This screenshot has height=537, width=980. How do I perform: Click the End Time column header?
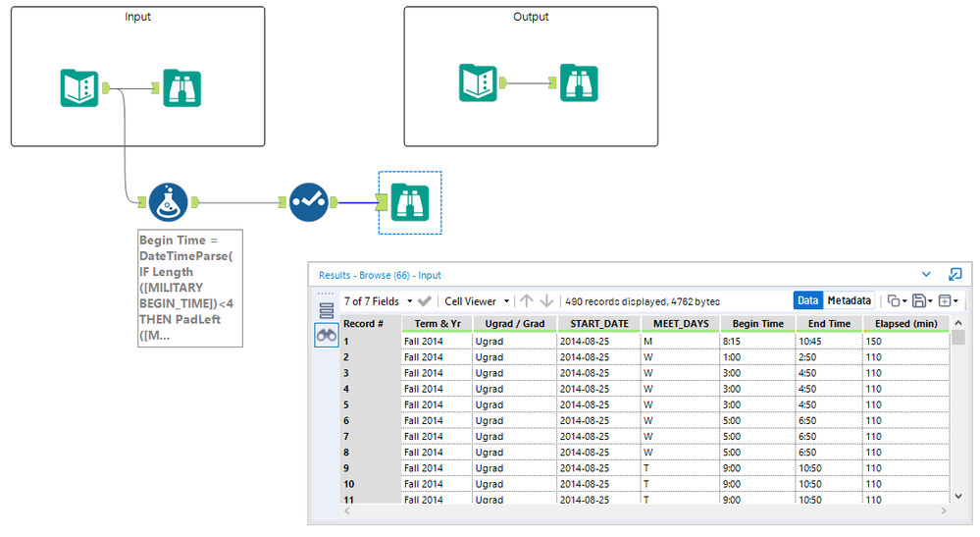829,324
